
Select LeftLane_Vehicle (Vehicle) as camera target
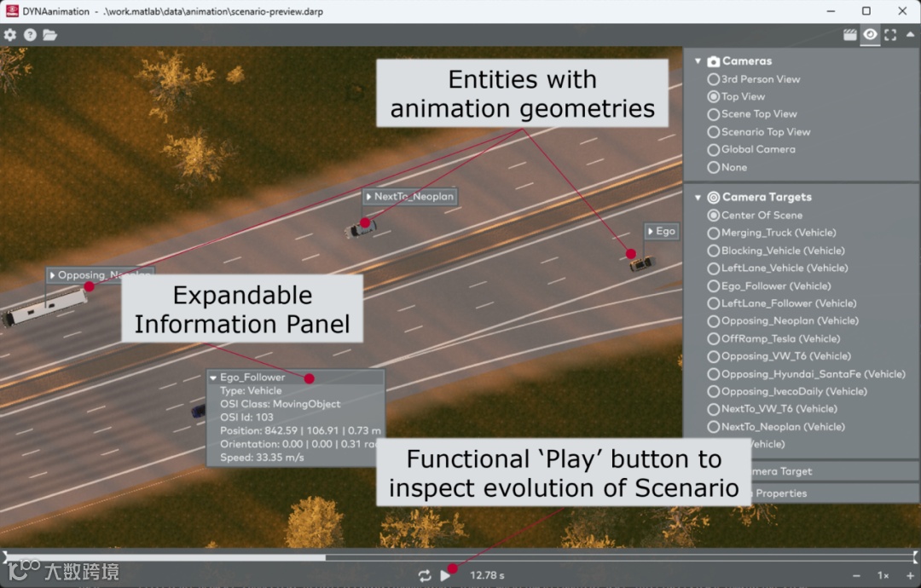point(778,268)
